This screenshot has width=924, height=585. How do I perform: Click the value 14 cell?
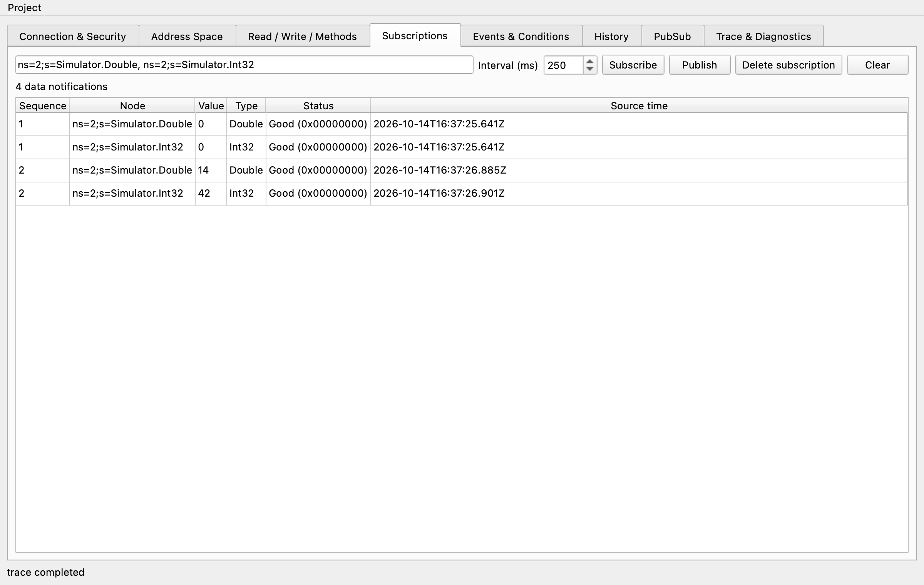coord(211,170)
